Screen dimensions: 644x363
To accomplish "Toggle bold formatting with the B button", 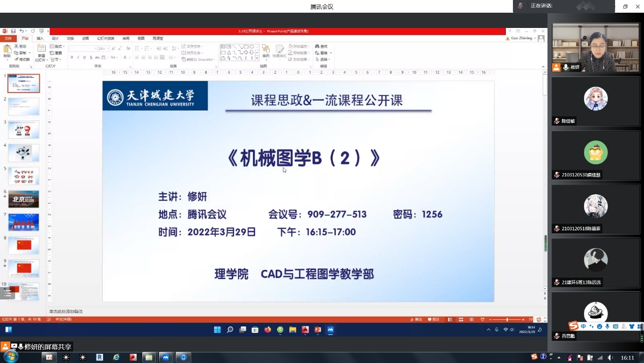I will [72, 57].
